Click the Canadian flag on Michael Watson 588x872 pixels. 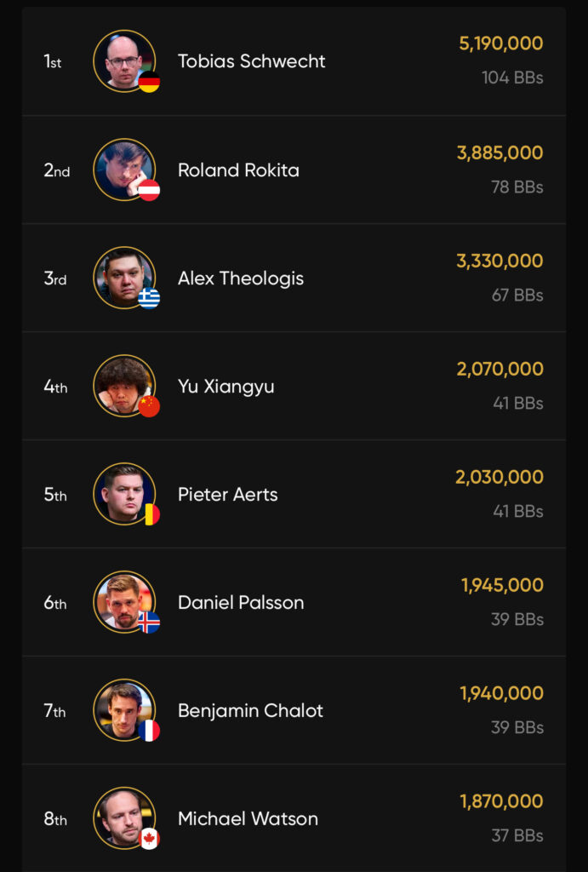coord(150,839)
